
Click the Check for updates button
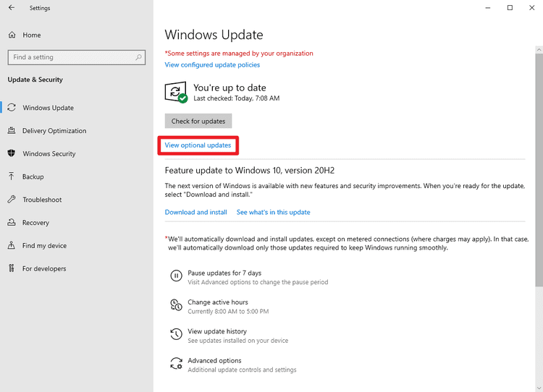[x=198, y=121]
